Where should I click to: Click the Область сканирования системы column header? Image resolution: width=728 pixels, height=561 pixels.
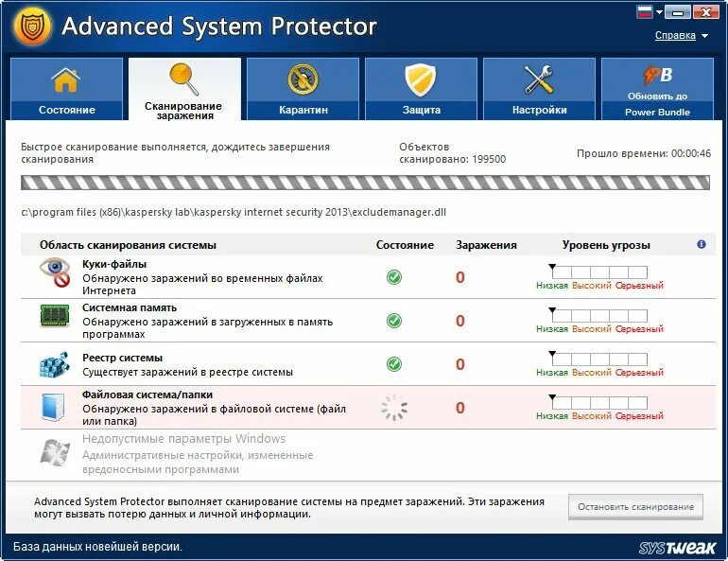click(129, 245)
